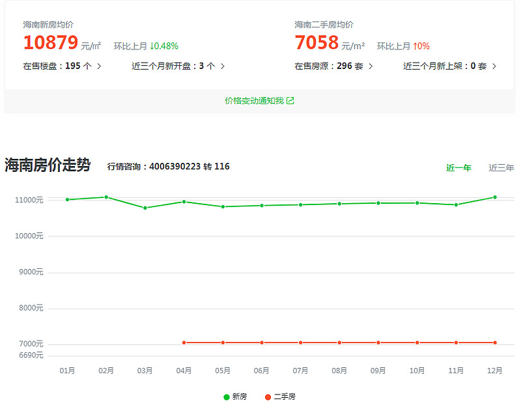Switch chart to 近三年 tab
This screenshot has height=420, width=521.
click(x=501, y=168)
